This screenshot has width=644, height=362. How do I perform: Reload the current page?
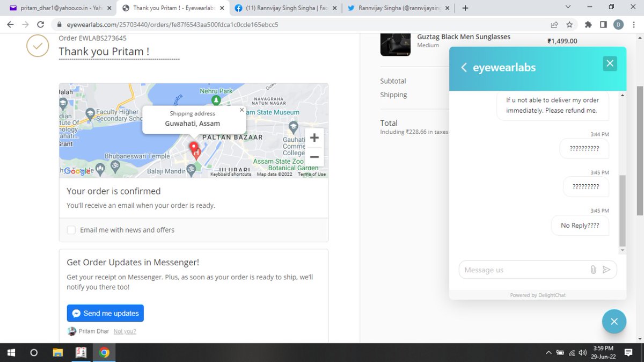tap(40, 25)
